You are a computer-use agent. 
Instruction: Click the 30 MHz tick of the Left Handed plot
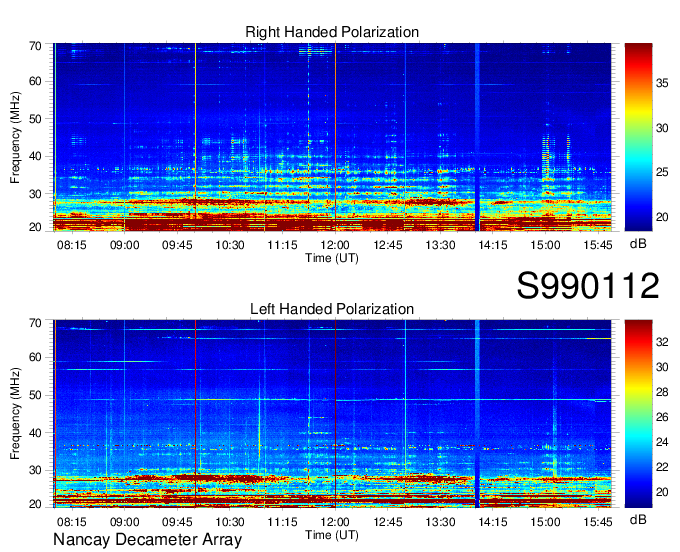pyautogui.click(x=35, y=470)
